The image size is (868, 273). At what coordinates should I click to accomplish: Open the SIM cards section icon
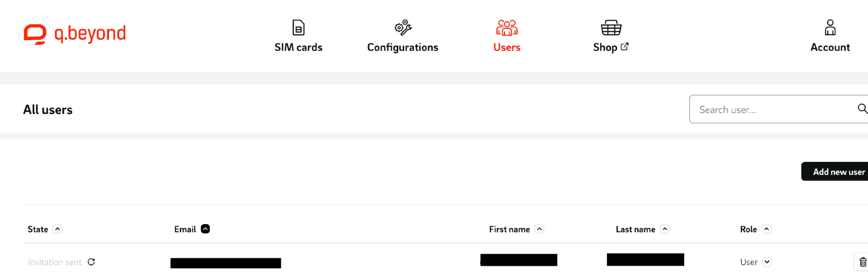click(x=298, y=28)
